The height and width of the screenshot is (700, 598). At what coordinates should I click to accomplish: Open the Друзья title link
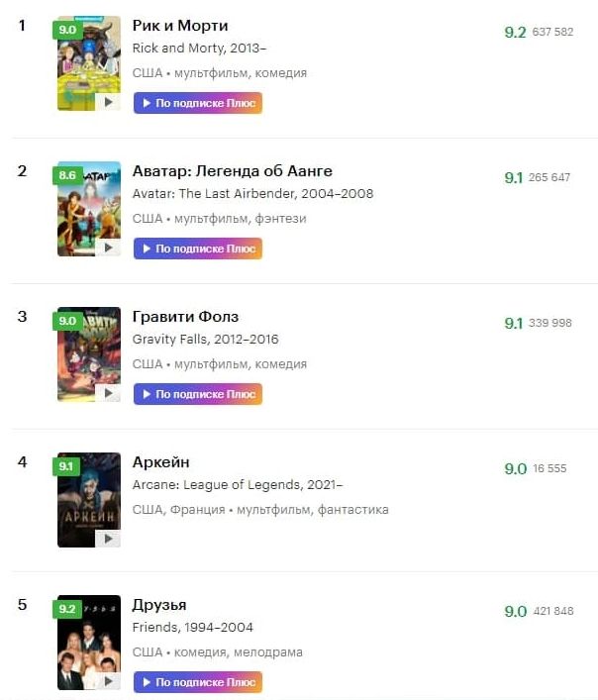159,605
